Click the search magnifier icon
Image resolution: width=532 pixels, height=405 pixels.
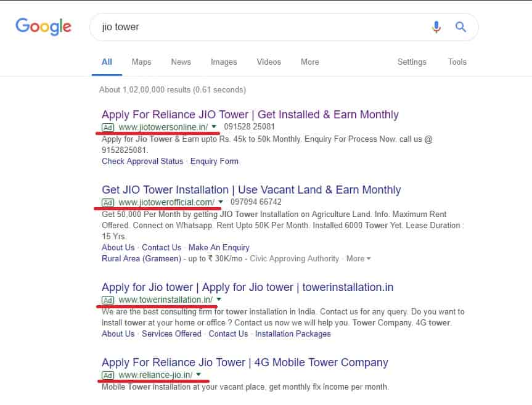click(x=460, y=27)
